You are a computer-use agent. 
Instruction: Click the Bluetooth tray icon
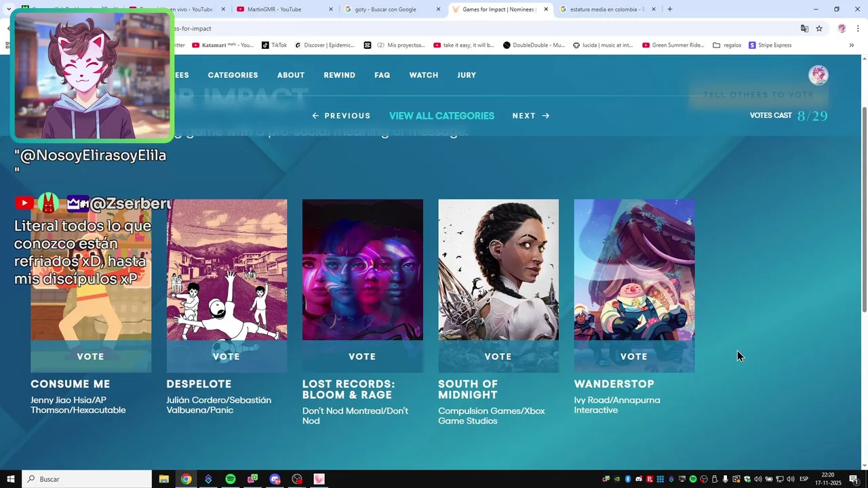coord(628,479)
